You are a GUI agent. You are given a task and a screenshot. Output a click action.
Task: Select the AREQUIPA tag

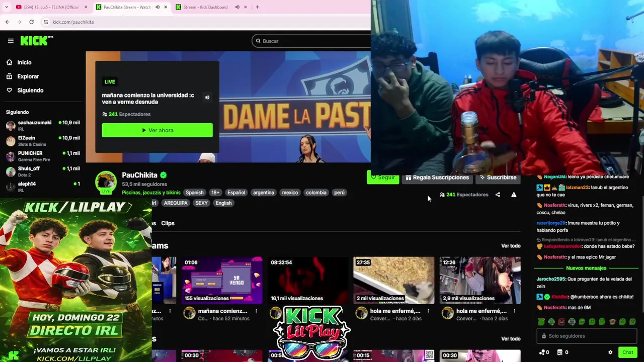coord(176,203)
